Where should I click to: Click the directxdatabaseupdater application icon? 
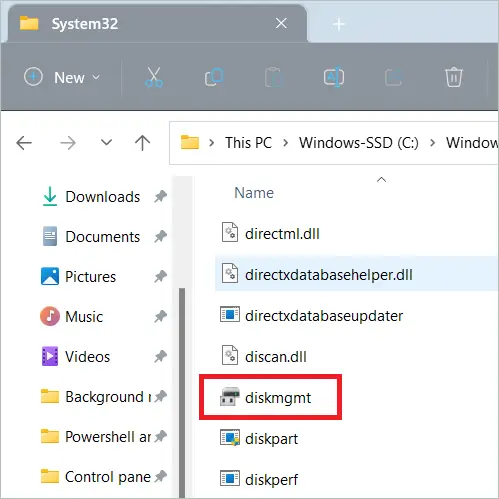pyautogui.click(x=230, y=314)
